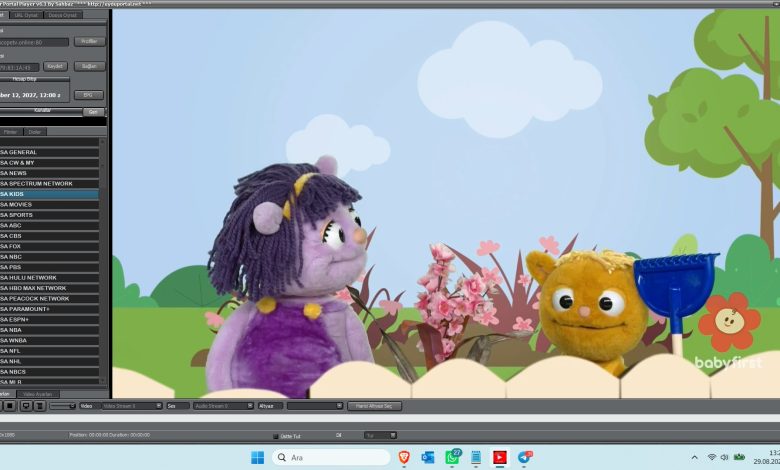Select the USA HULU NETWORK category

tap(49, 278)
